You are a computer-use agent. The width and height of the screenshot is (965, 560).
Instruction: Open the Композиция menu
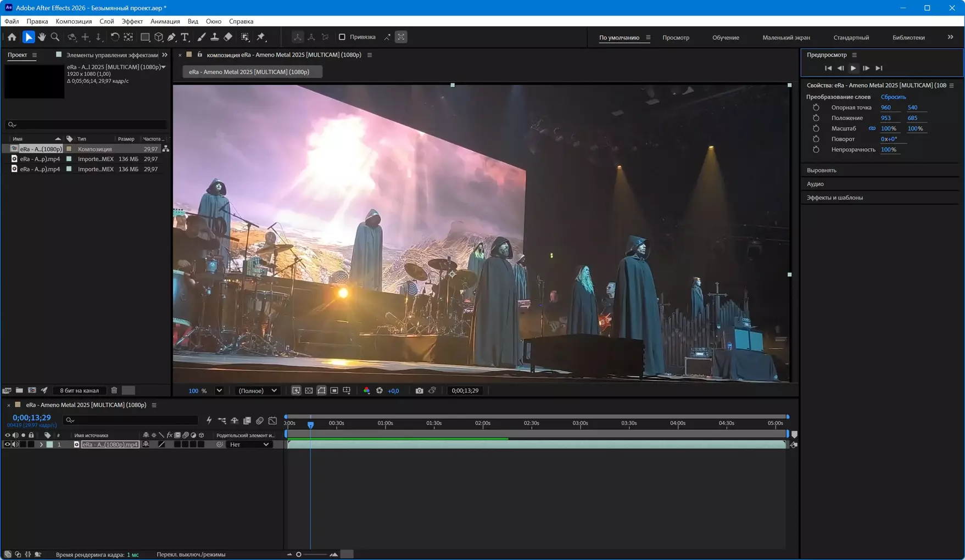[x=74, y=21]
